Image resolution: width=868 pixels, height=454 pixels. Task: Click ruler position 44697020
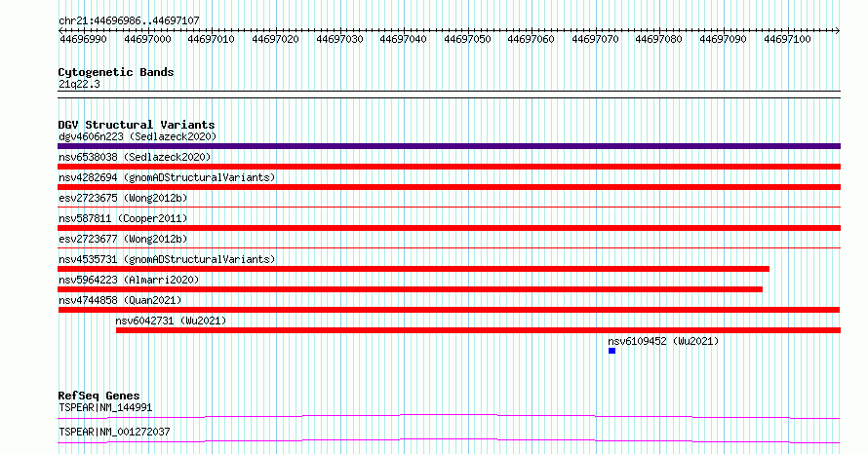275,39
